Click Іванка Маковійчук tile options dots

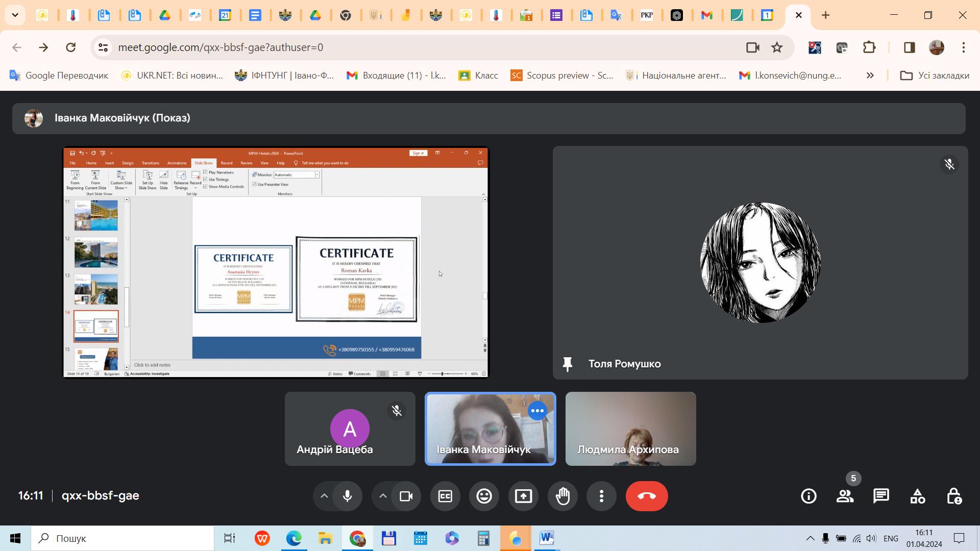[537, 411]
